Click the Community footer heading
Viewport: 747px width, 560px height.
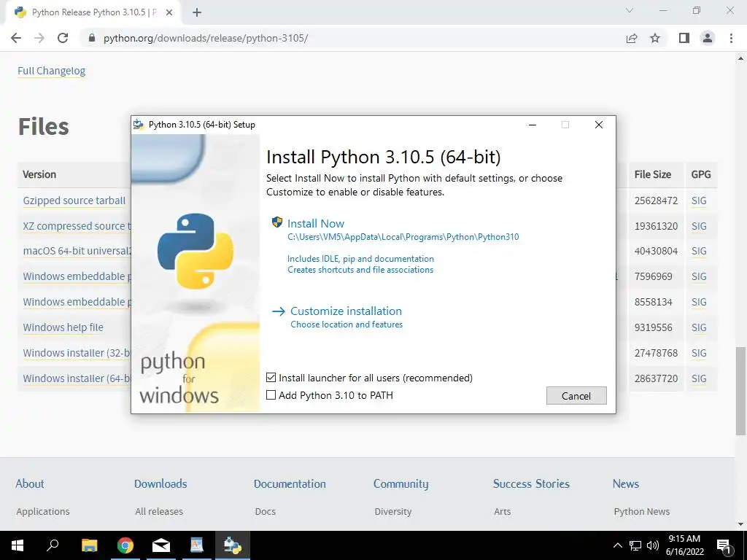(400, 484)
